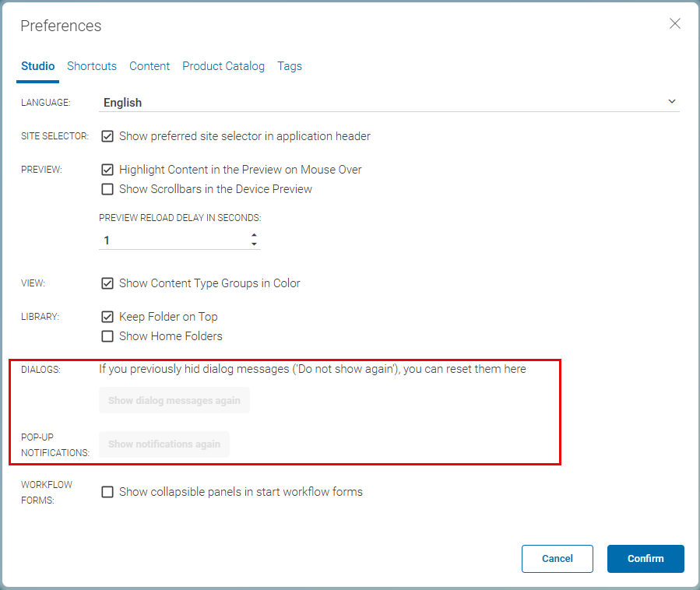Uncheck Show Content Type Groups in Color
This screenshot has width=700, height=590.
click(x=107, y=283)
